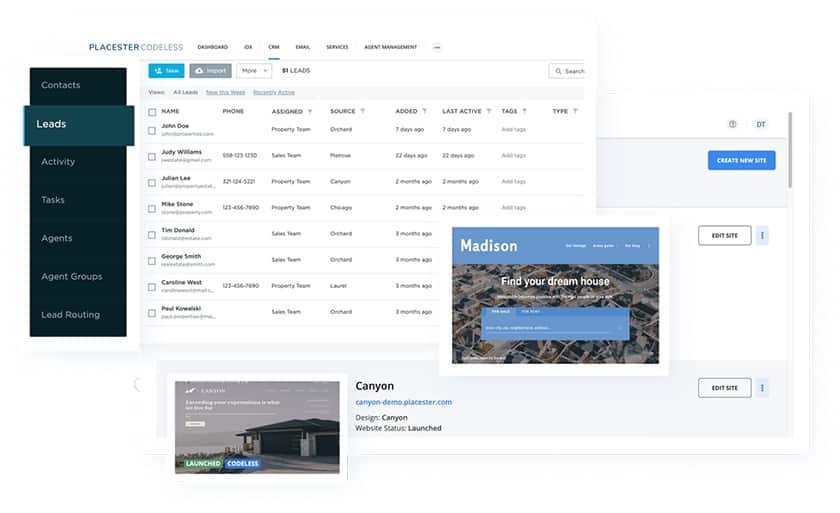Click the help question mark icon
The width and height of the screenshot is (840, 513).
tap(732, 124)
